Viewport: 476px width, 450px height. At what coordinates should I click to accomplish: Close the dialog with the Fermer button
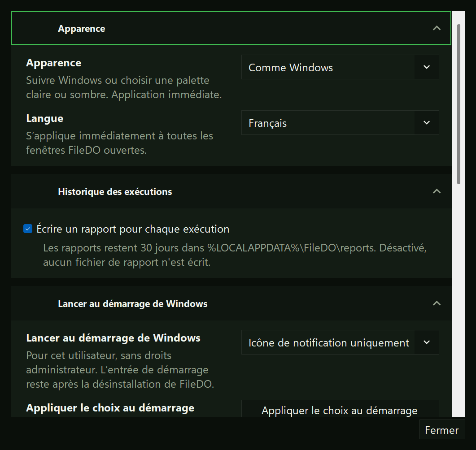click(x=442, y=430)
